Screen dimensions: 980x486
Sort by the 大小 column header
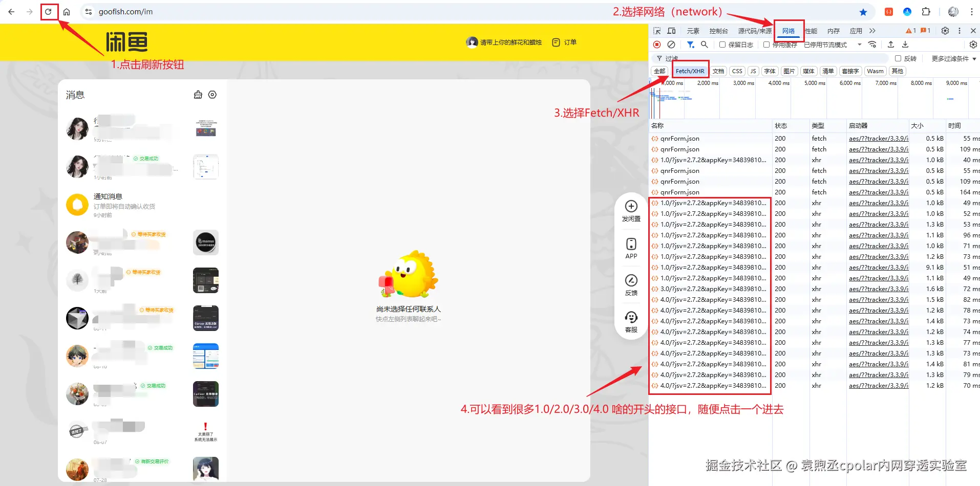[x=926, y=125]
